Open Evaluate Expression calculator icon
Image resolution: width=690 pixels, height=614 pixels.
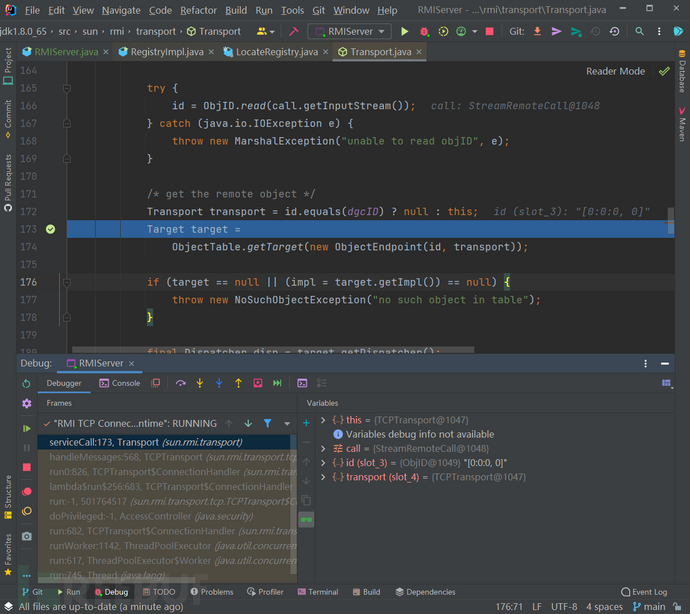pyautogui.click(x=302, y=383)
